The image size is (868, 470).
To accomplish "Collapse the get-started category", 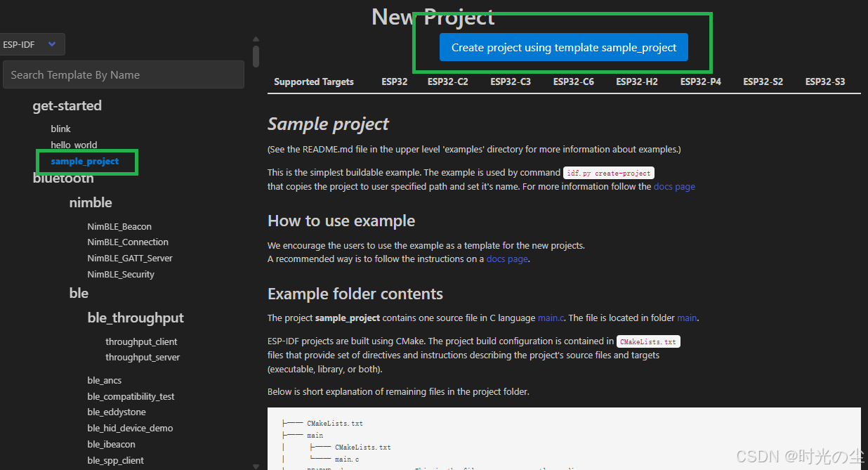I will (x=67, y=105).
